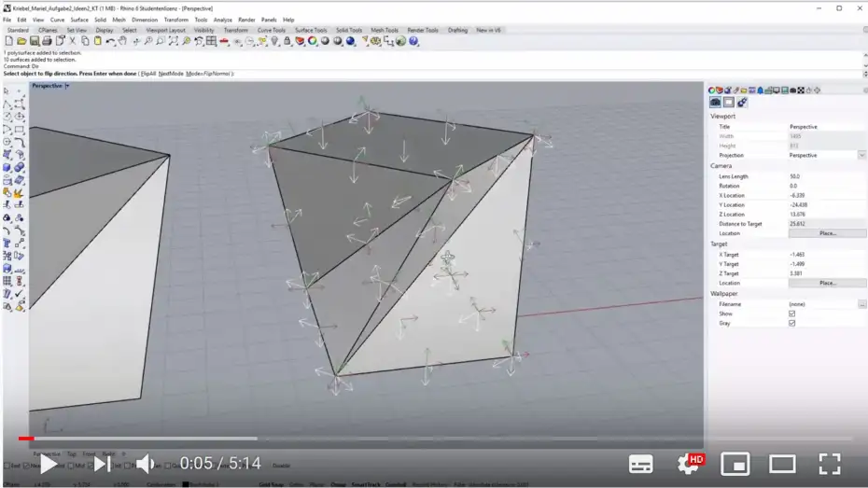
Task: Click the X Location value field
Action: click(x=827, y=195)
